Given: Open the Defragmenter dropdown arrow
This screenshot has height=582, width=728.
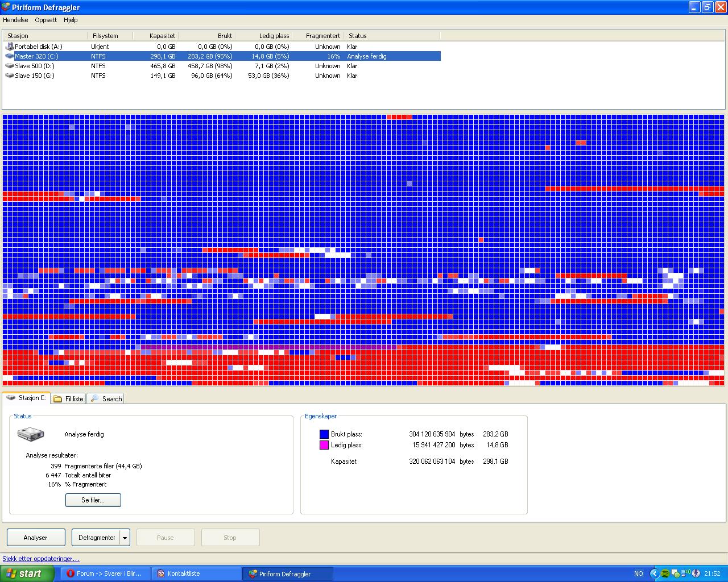Looking at the screenshot, I should (125, 538).
